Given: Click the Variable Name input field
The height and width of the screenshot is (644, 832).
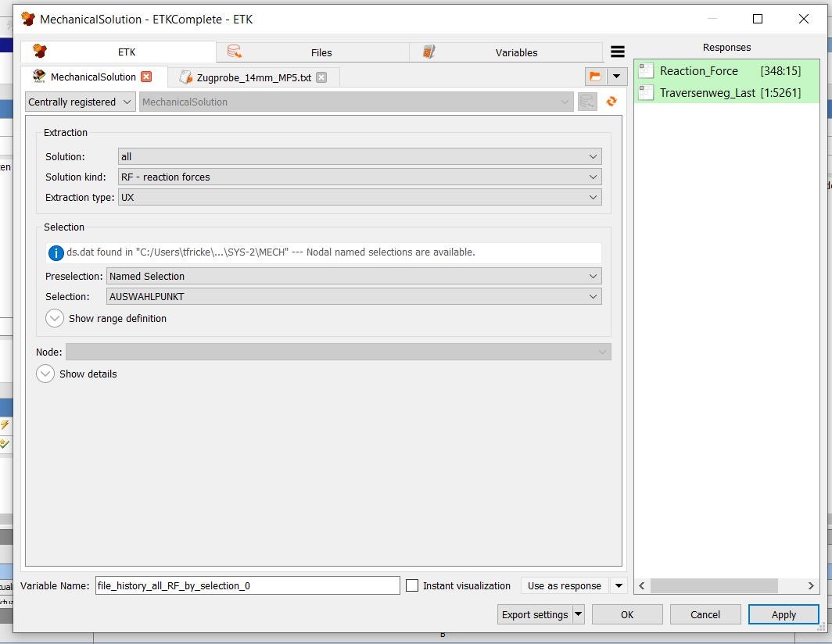Looking at the screenshot, I should click(247, 585).
